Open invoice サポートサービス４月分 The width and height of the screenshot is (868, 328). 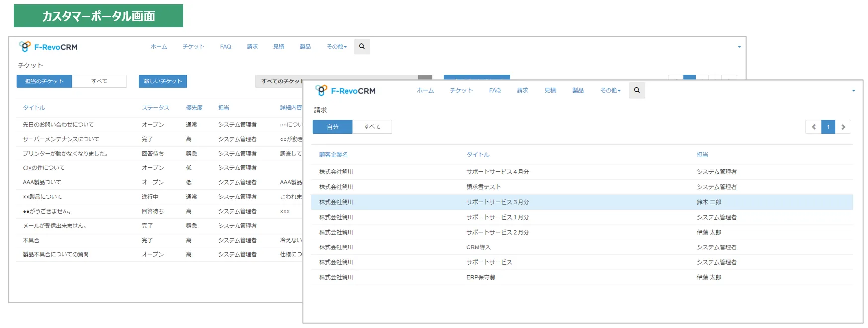498,172
